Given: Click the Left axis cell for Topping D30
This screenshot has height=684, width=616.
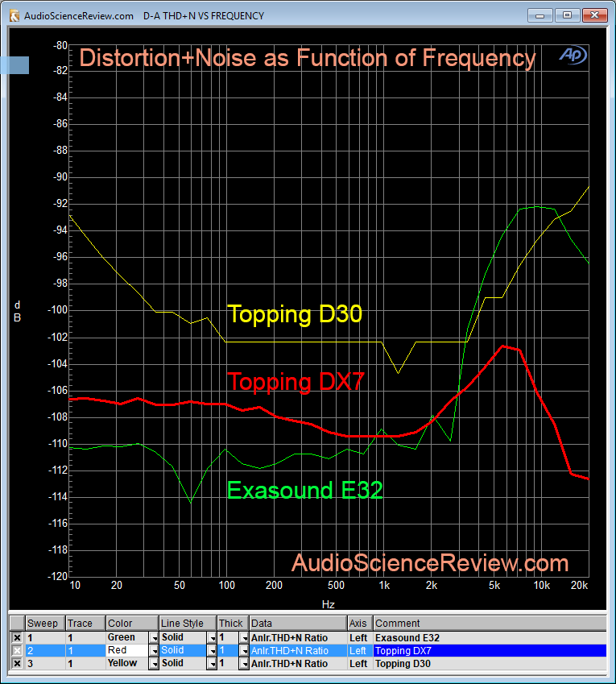Looking at the screenshot, I should tap(358, 664).
